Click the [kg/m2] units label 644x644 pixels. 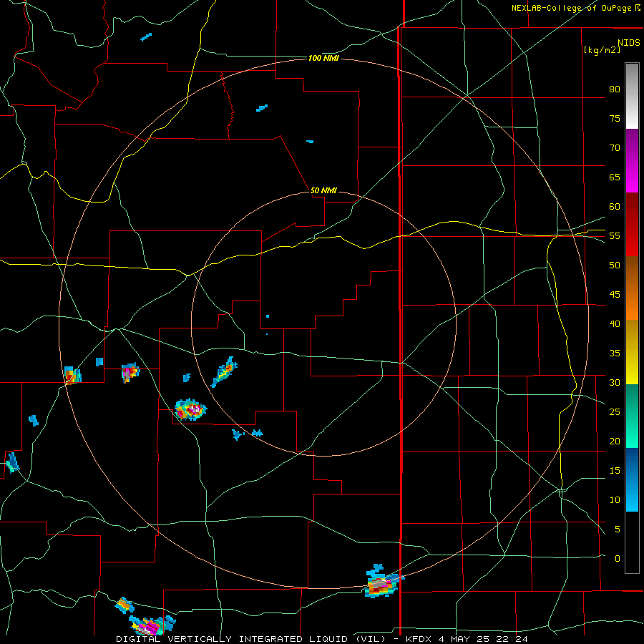point(602,50)
